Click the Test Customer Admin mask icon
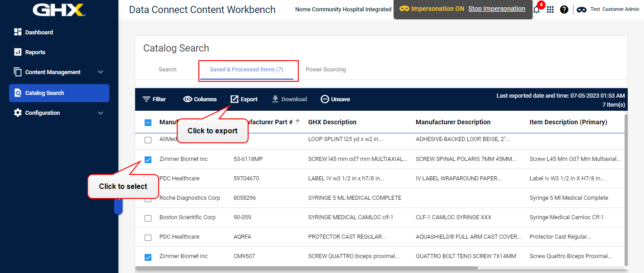Image resolution: width=644 pixels, height=273 pixels. click(582, 9)
